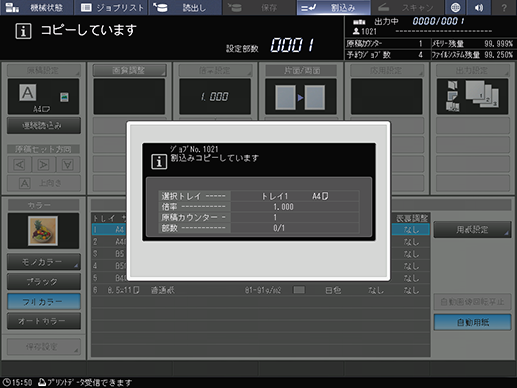Toggle the 自動画像回転禁止 button

(x=472, y=302)
